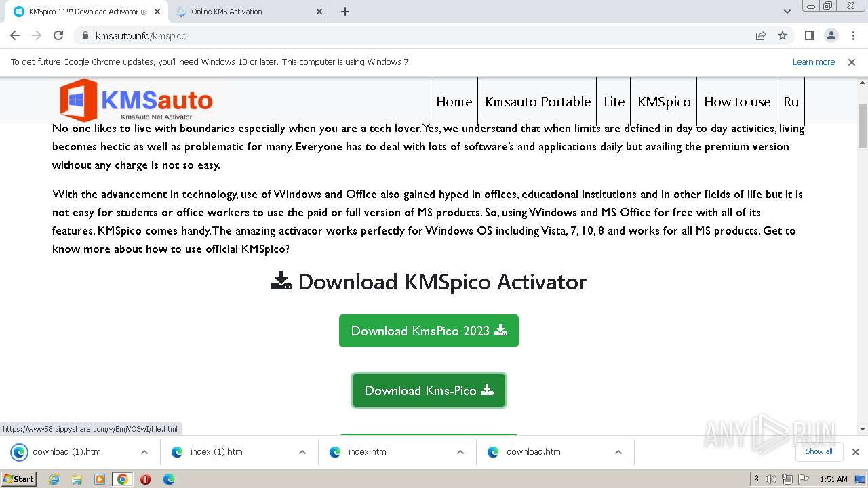Viewport: 868px width, 488px height.
Task: Open the Lite menu item
Action: 614,102
